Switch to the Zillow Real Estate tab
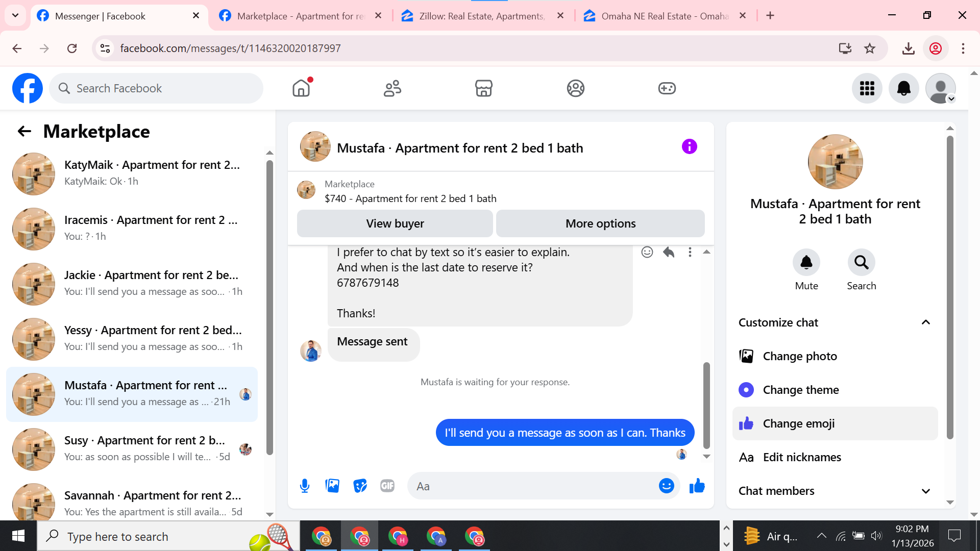The width and height of the screenshot is (980, 551). 481,16
